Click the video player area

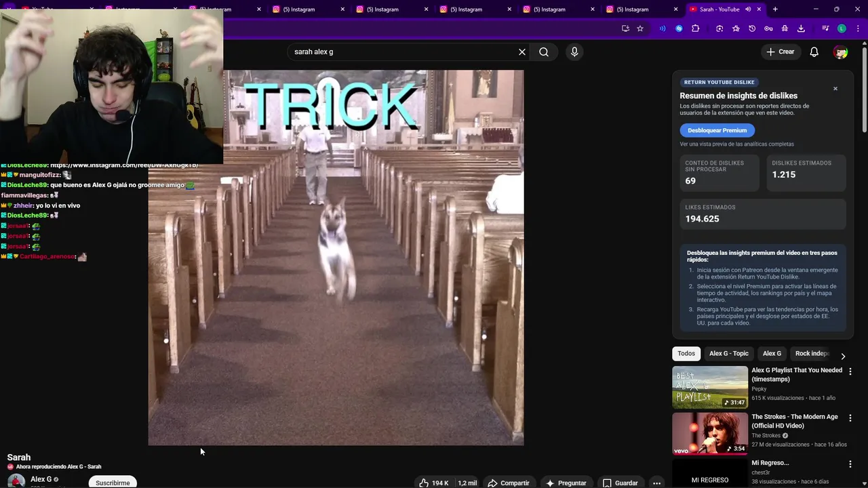coord(336,258)
